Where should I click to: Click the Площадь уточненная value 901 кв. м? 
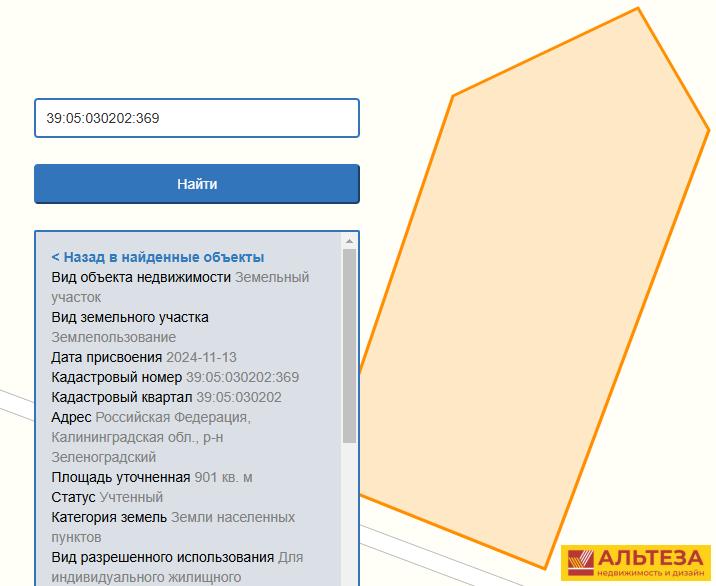coord(223,477)
